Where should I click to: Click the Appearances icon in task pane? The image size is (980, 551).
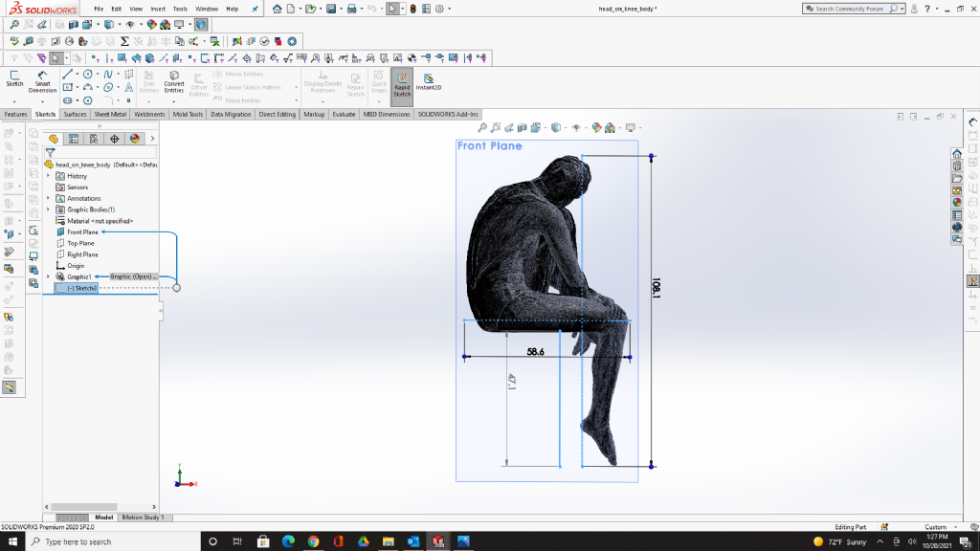coord(956,202)
